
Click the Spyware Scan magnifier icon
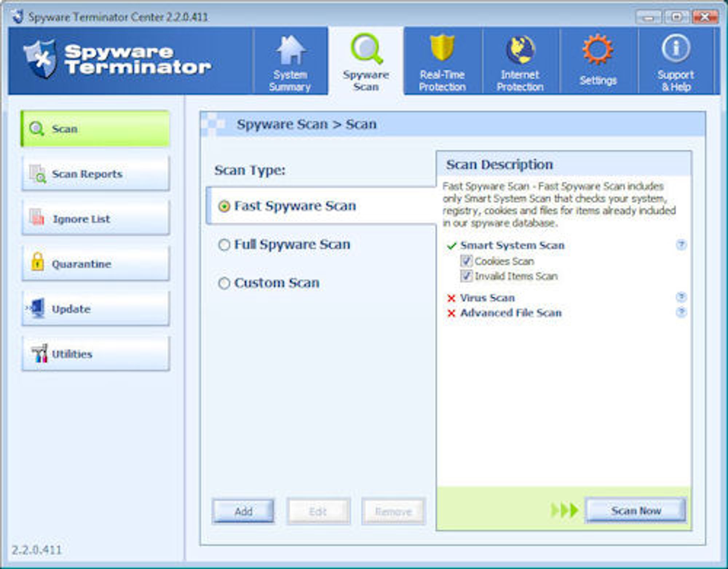(367, 49)
